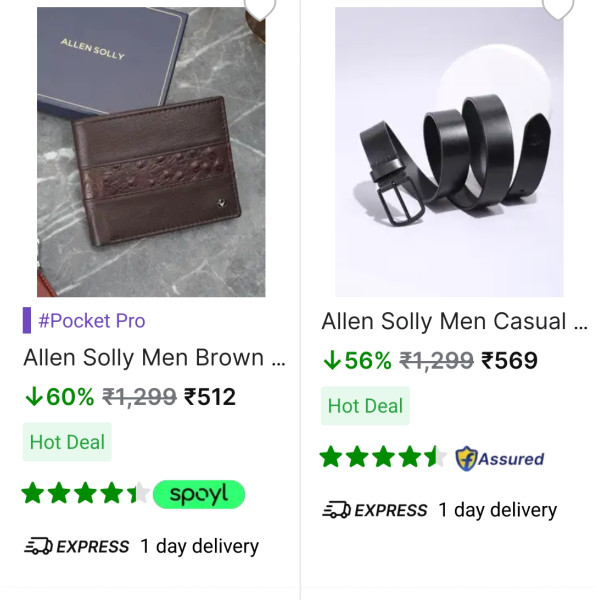Click the wallet's star rating

coord(86,493)
